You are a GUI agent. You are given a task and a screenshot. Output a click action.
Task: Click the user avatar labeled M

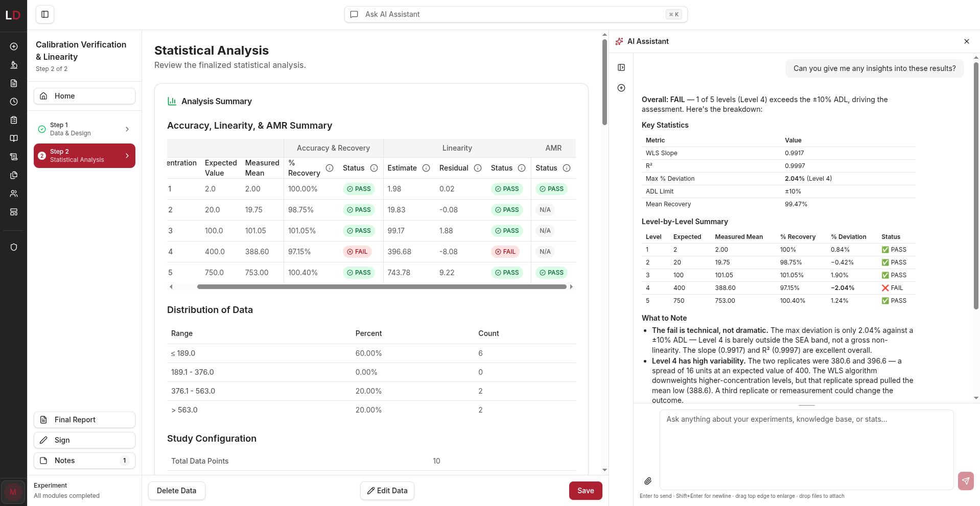point(13,492)
